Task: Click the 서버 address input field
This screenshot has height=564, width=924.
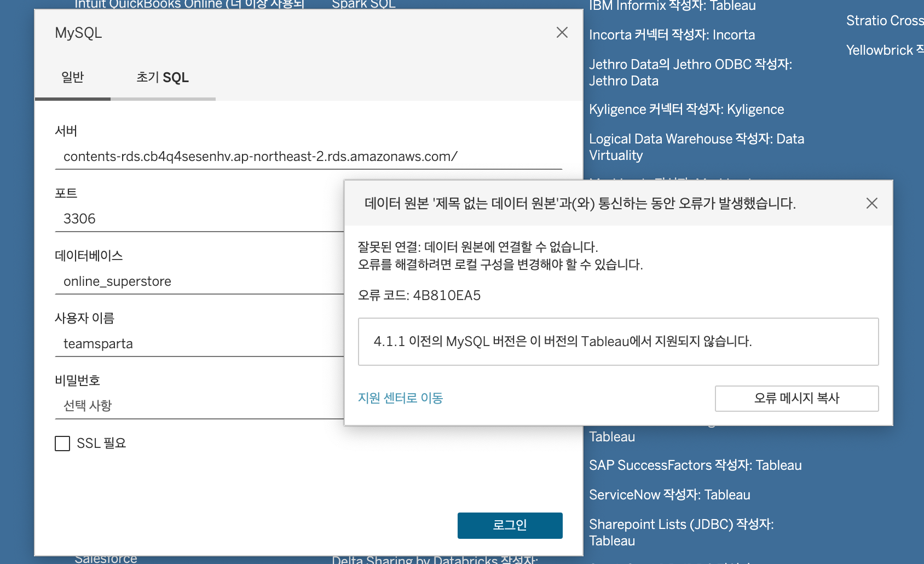Action: coord(309,157)
